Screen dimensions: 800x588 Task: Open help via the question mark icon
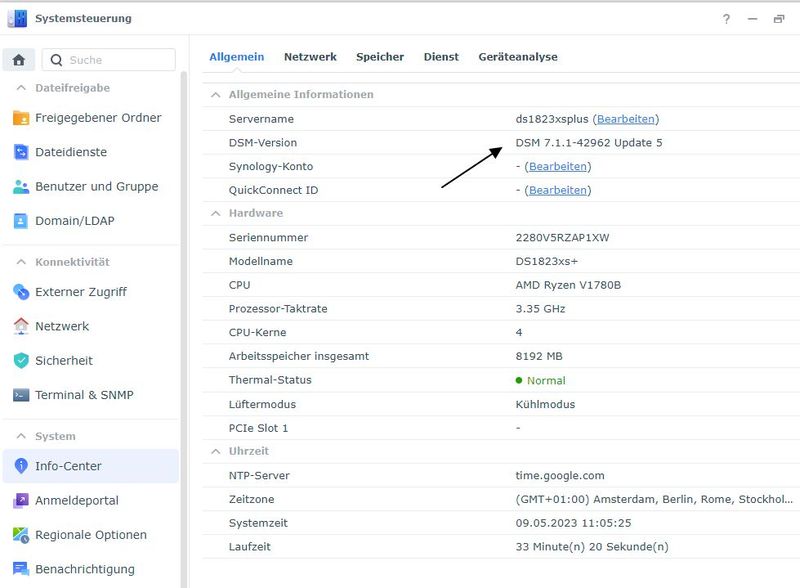(x=728, y=18)
